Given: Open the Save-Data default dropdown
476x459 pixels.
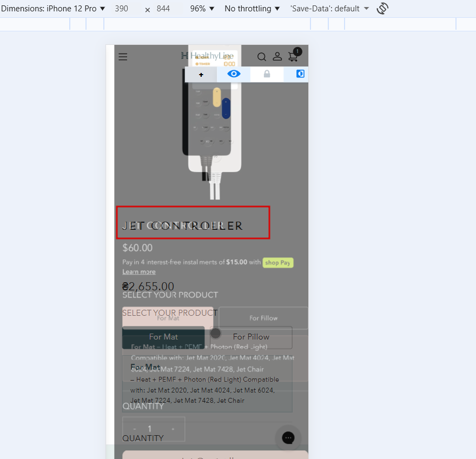Looking at the screenshot, I should pyautogui.click(x=329, y=9).
